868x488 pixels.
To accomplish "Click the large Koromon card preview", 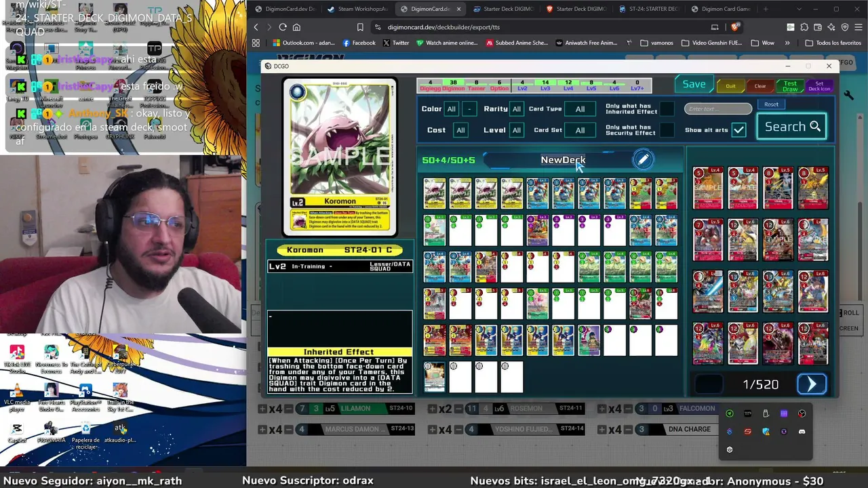I will [x=340, y=157].
